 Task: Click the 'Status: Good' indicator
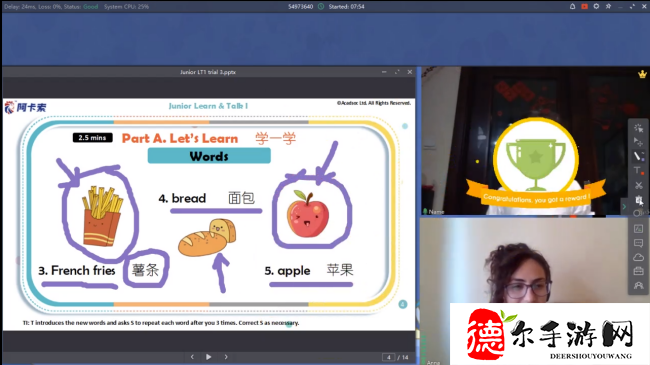coord(81,6)
